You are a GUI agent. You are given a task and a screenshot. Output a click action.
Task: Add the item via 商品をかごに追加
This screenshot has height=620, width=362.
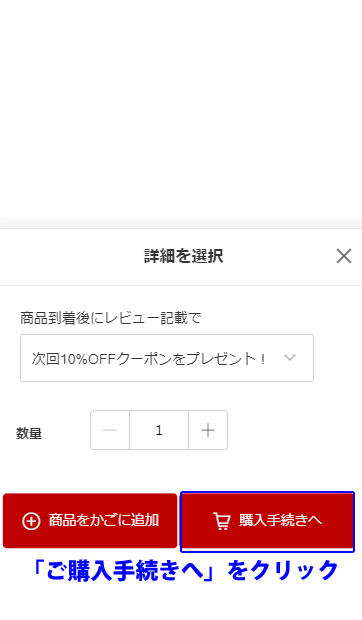[90, 521]
